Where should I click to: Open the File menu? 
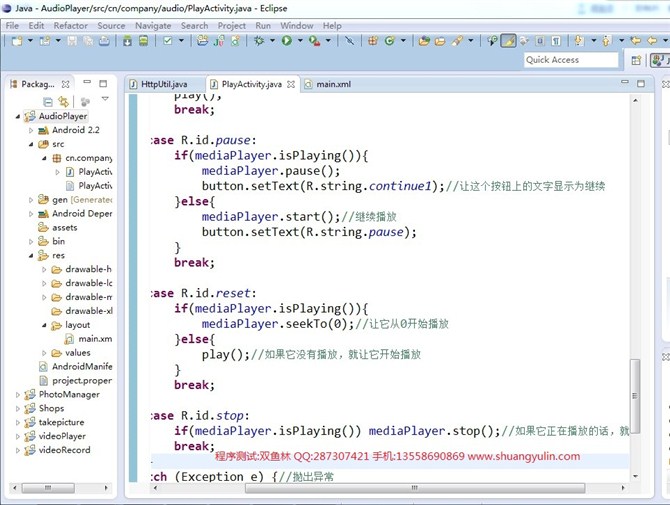12,26
